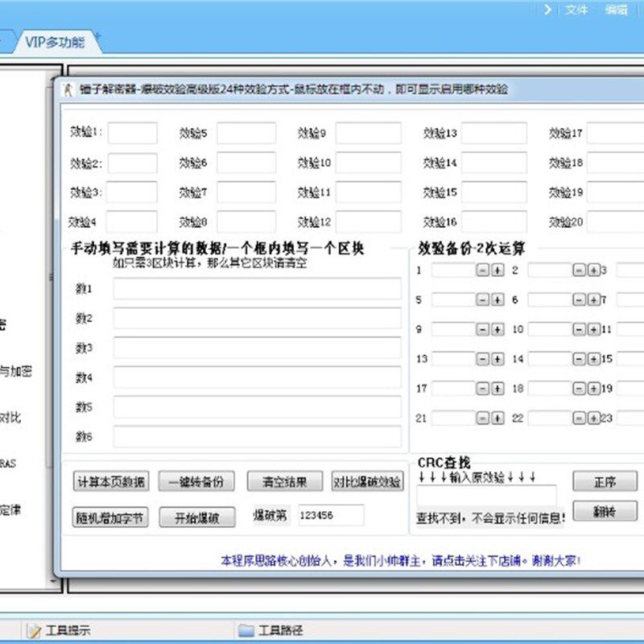The image size is (644, 644).
Task: Click the chevron arrow beside 文件 menu
Action: 547,10
